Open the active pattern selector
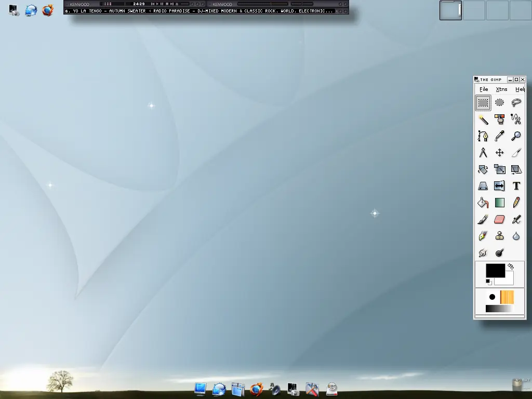Viewport: 532px width, 399px height. click(507, 297)
